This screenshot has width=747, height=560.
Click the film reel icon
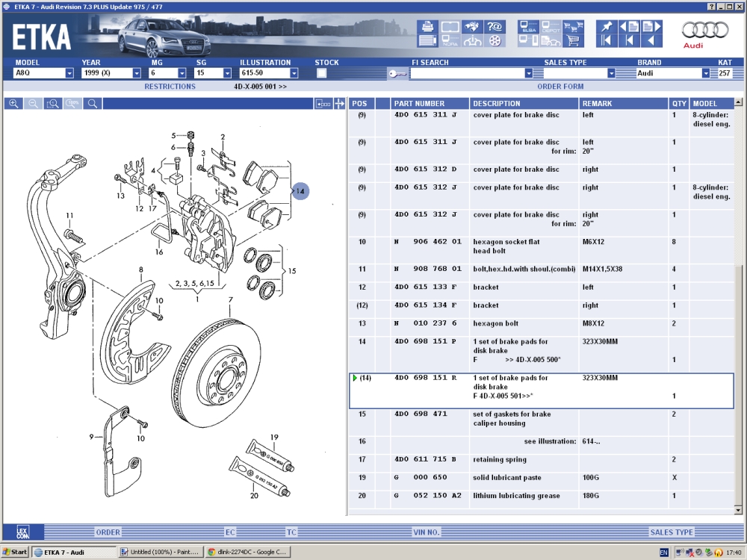(495, 41)
